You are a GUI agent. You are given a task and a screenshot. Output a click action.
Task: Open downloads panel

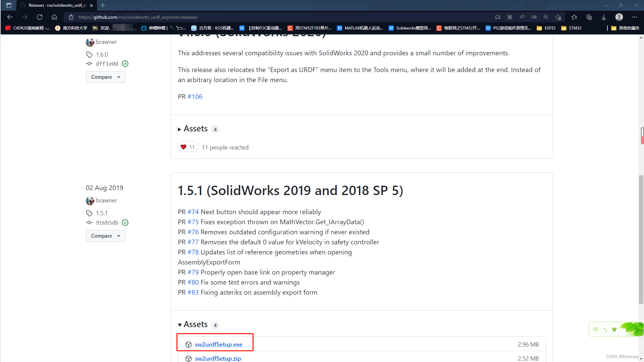[x=604, y=17]
